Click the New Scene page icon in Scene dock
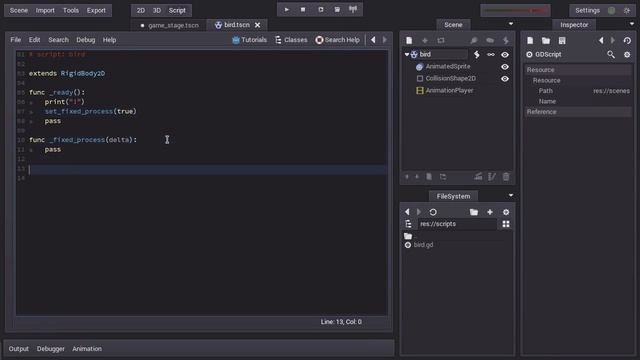The width and height of the screenshot is (640, 360). (409, 40)
